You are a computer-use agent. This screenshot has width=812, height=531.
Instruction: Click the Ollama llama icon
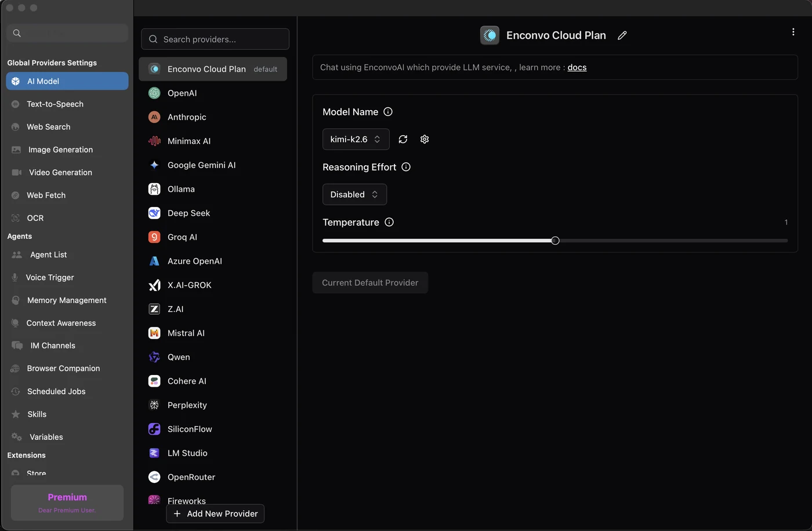(x=154, y=189)
